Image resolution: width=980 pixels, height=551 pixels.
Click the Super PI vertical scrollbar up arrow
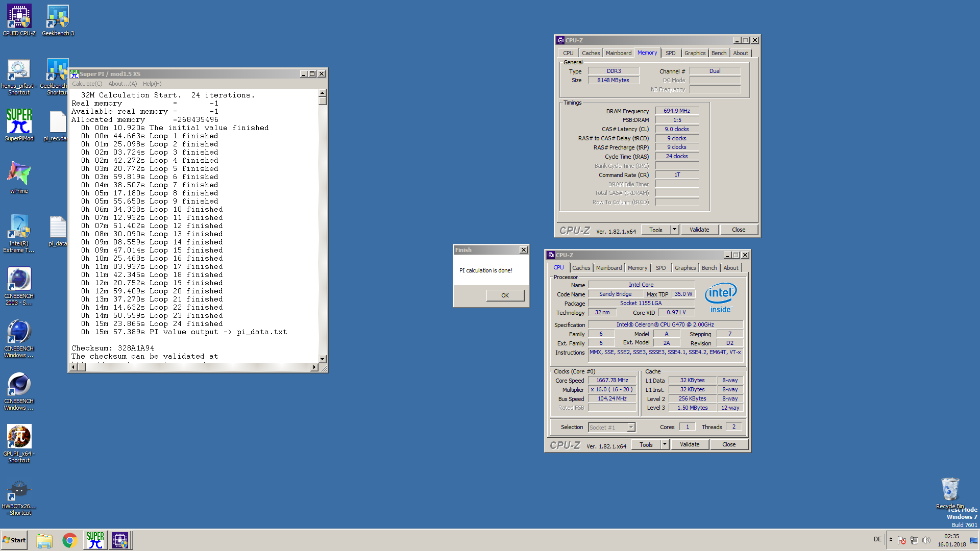[x=322, y=93]
